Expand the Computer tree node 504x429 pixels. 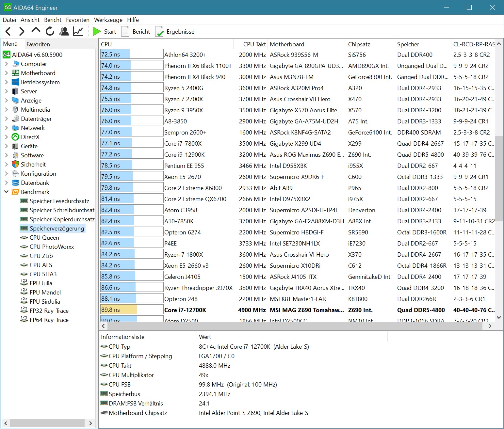coord(6,64)
